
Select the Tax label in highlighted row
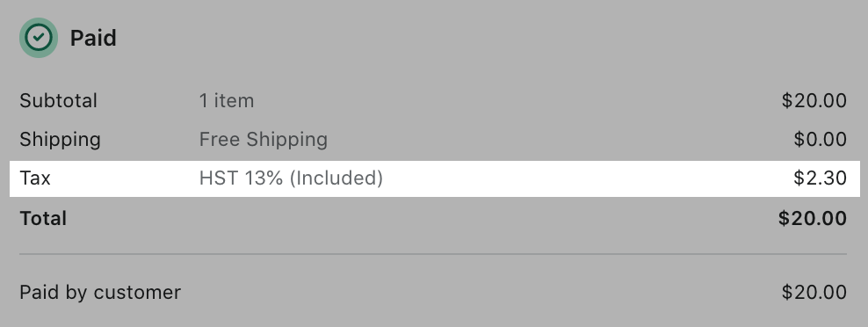(35, 178)
